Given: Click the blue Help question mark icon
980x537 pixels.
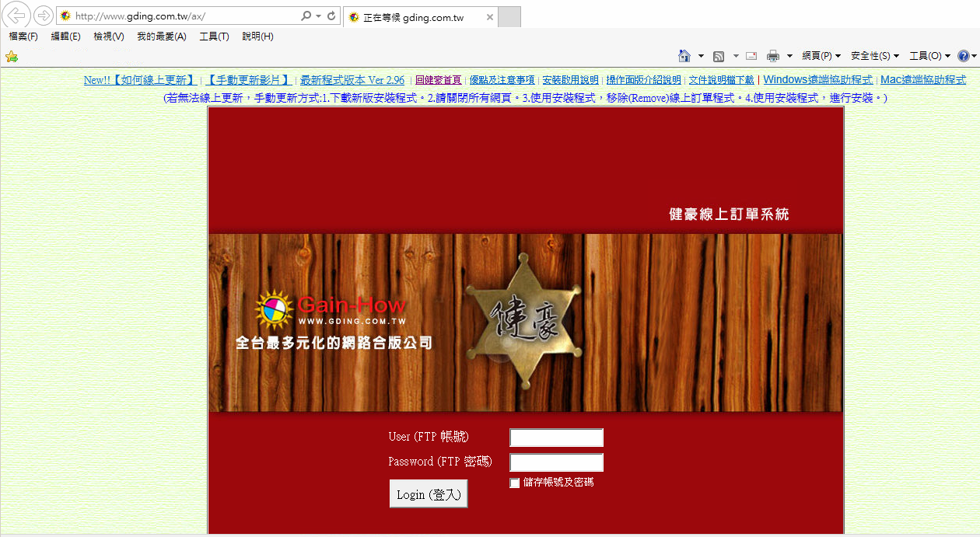Looking at the screenshot, I should [x=964, y=56].
